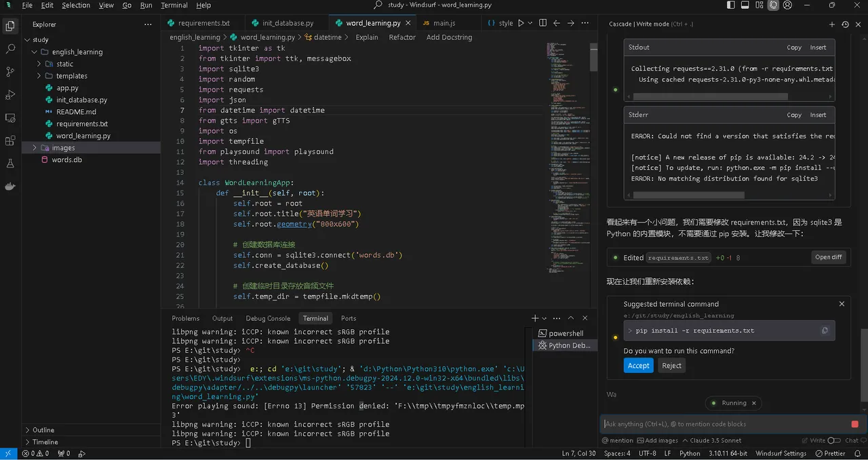
Task: Open the Explorer view in the activity bar
Action: 10,26
